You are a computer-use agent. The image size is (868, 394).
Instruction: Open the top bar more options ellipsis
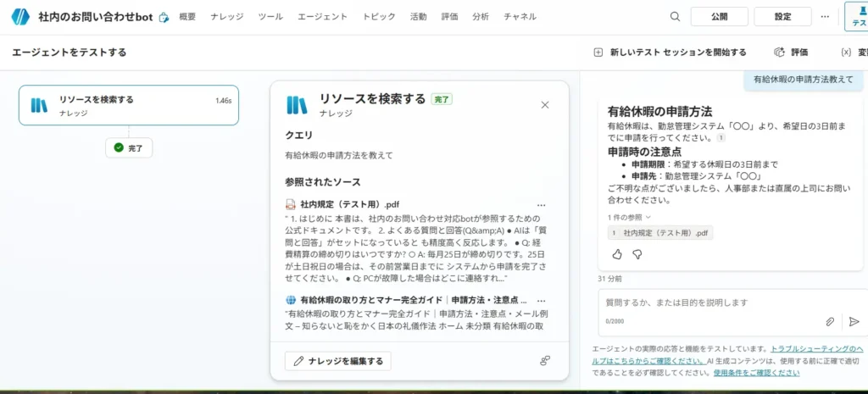[826, 16]
